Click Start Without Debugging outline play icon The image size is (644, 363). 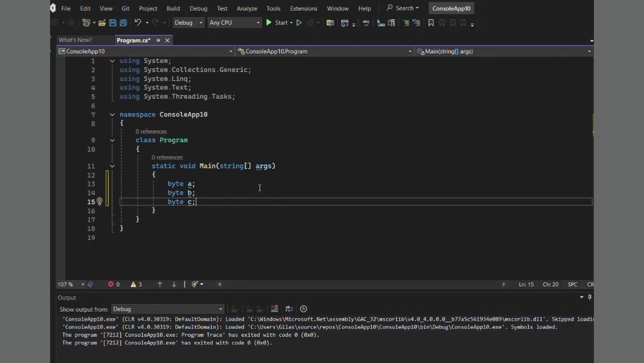[299, 23]
